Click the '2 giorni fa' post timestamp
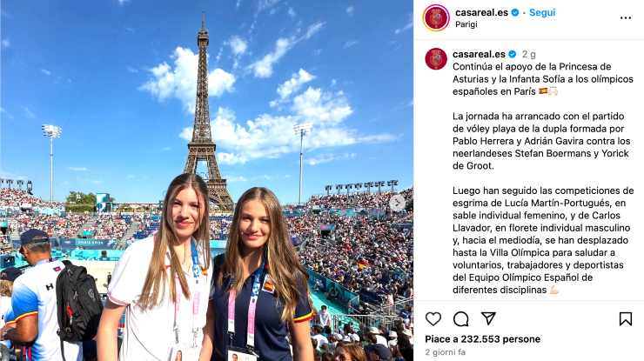This screenshot has height=361, width=644. 446,352
